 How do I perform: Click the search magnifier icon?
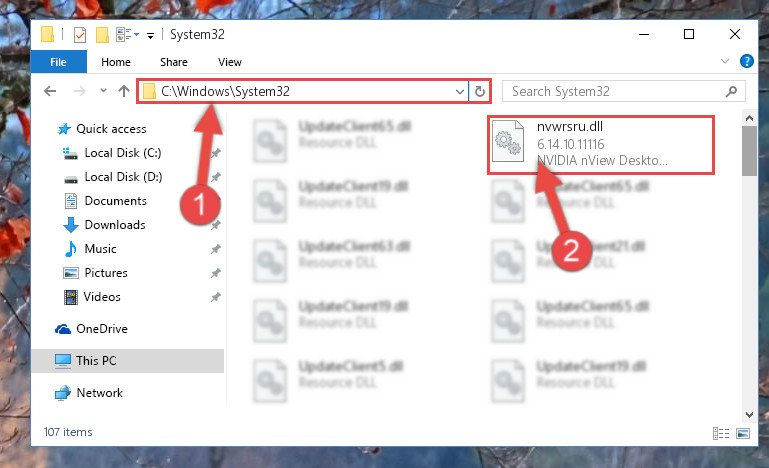(x=731, y=91)
